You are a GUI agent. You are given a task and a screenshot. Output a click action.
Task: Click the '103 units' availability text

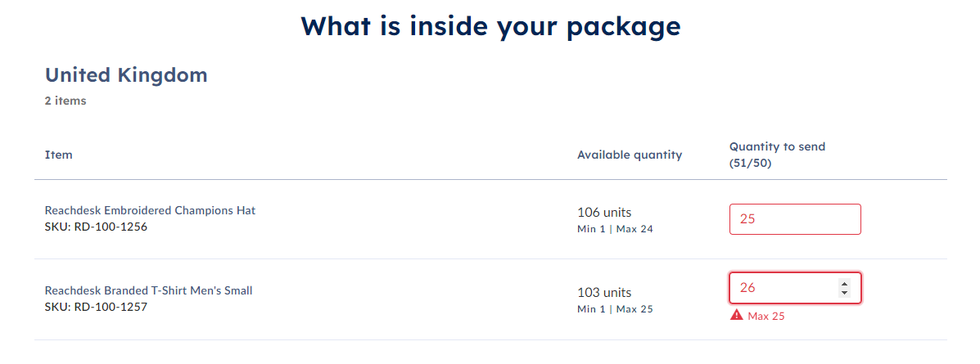(604, 292)
